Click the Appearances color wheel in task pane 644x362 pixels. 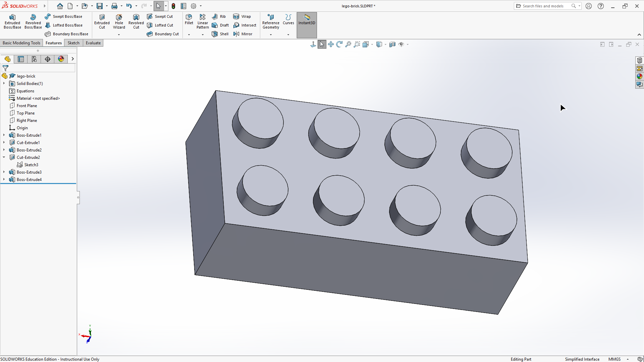click(x=639, y=77)
